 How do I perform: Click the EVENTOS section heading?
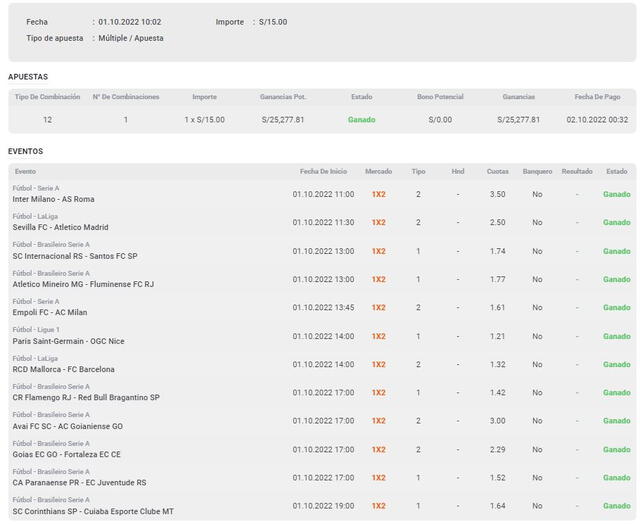point(25,151)
